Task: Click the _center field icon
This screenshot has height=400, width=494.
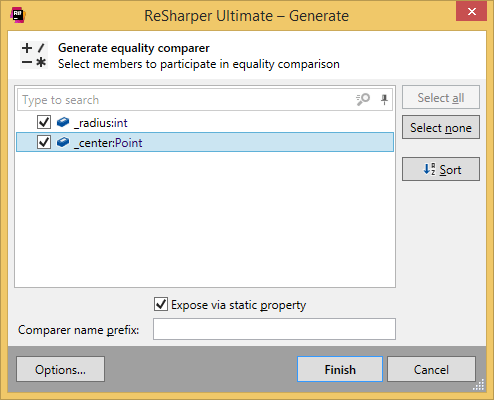Action: 63,143
